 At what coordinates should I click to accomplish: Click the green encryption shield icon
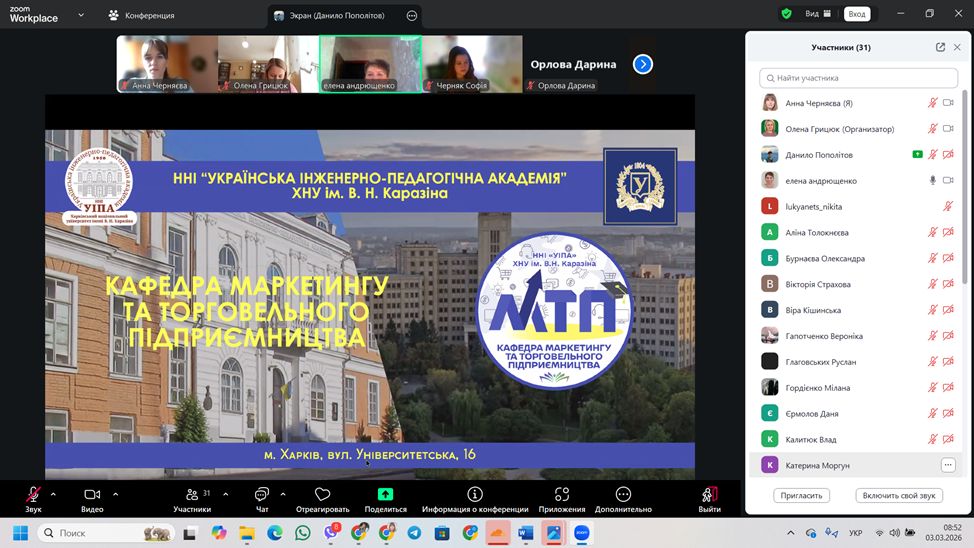click(x=787, y=14)
